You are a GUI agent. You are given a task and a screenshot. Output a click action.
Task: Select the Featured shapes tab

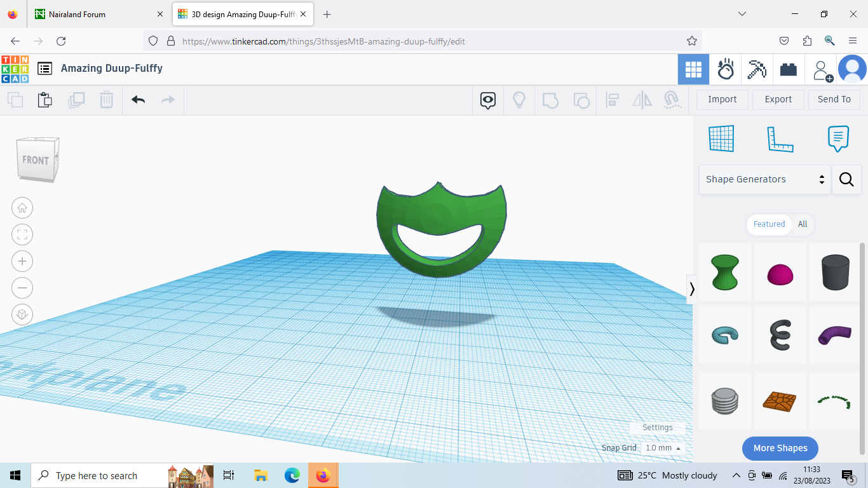(769, 224)
